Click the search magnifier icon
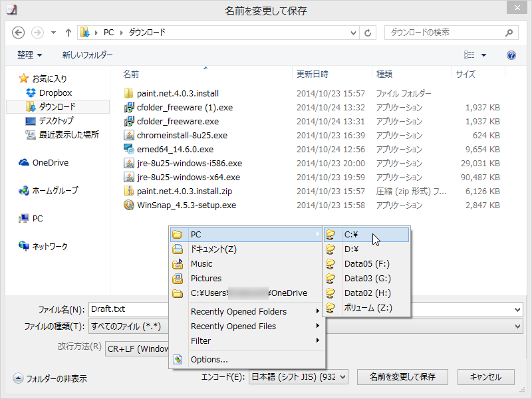 pos(509,33)
